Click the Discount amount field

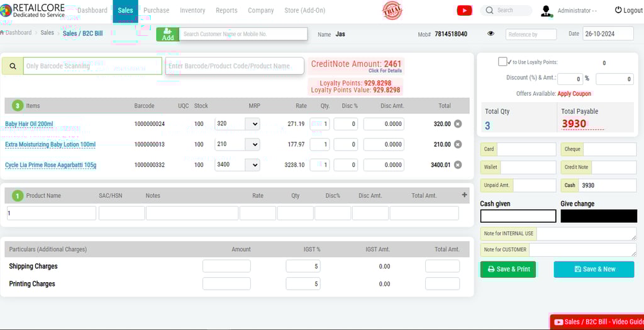click(614, 79)
